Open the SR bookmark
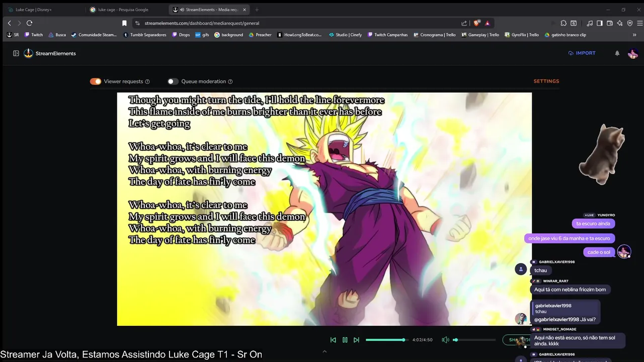 tap(13, 35)
